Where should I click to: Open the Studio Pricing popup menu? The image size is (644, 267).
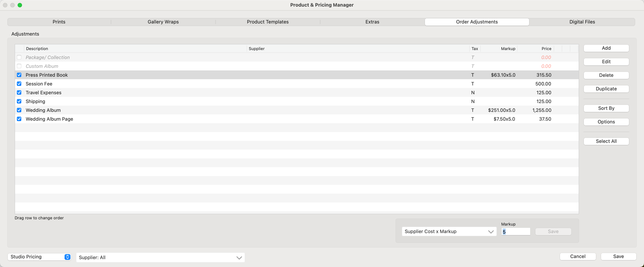click(x=39, y=257)
